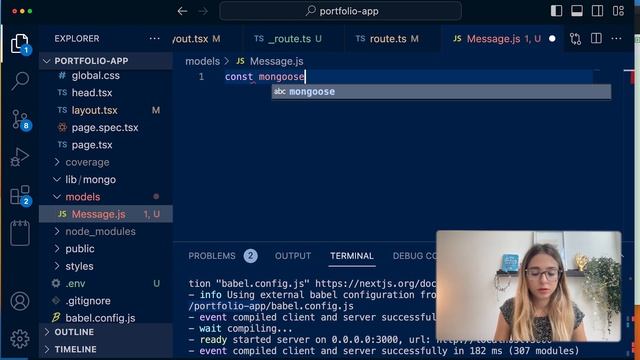Expand the OUTLINE section
Viewport: 640px width, 360px height.
[106, 332]
